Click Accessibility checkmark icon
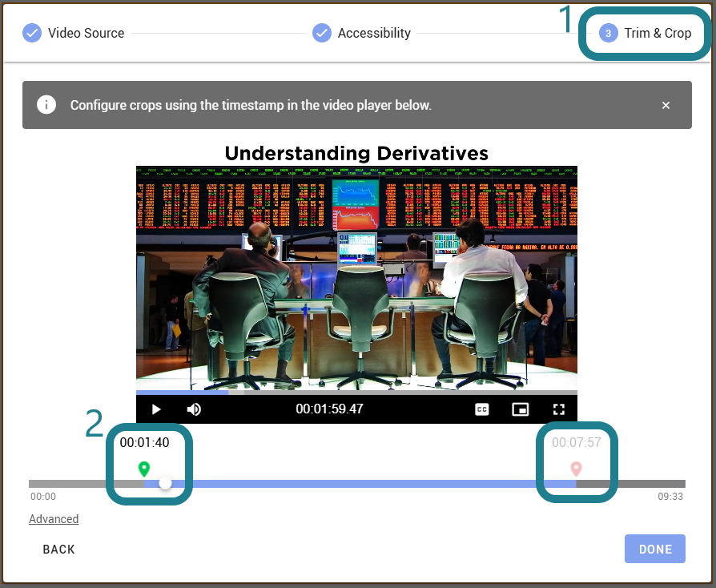 [322, 33]
